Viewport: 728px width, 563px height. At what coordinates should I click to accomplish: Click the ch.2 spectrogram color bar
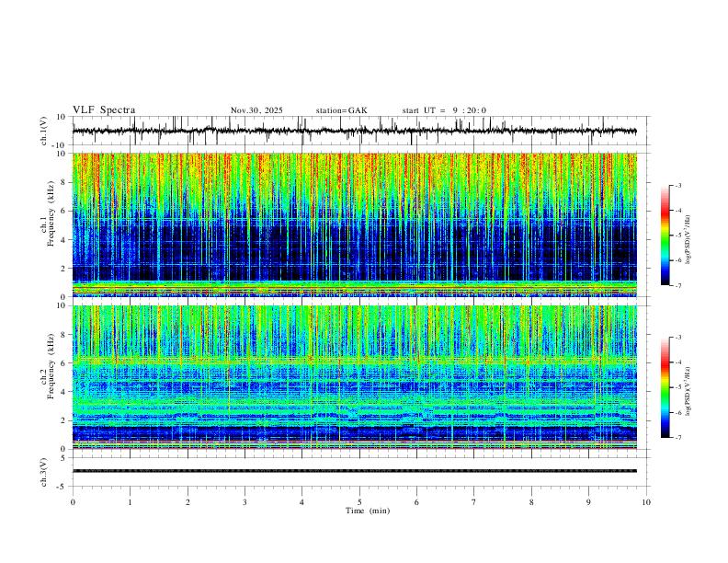pyautogui.click(x=665, y=387)
